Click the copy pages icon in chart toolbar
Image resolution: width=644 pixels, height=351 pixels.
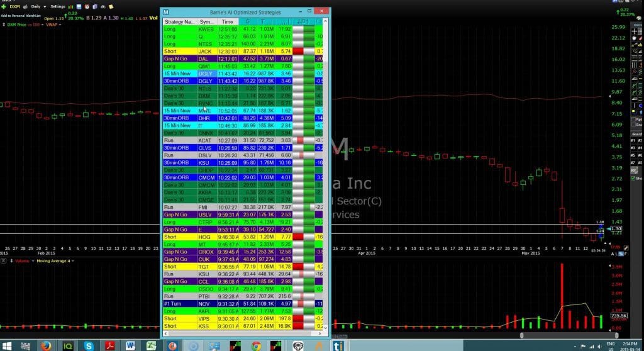[x=95, y=7]
